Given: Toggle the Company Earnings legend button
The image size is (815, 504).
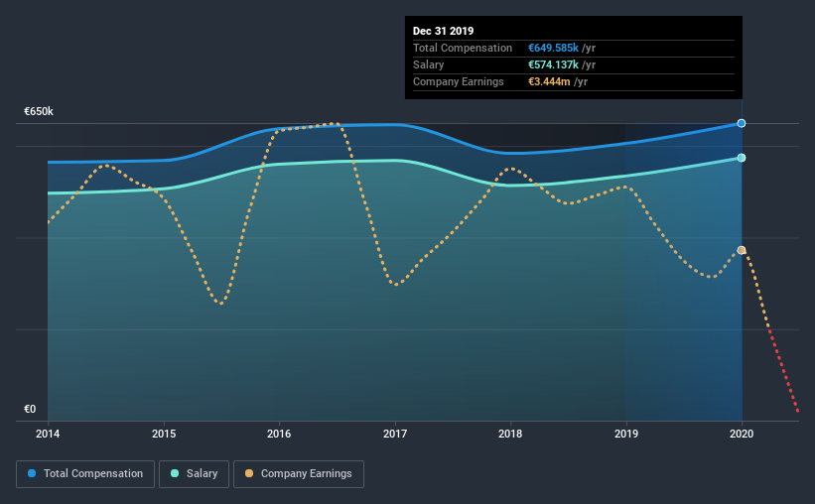Looking at the screenshot, I should (299, 474).
